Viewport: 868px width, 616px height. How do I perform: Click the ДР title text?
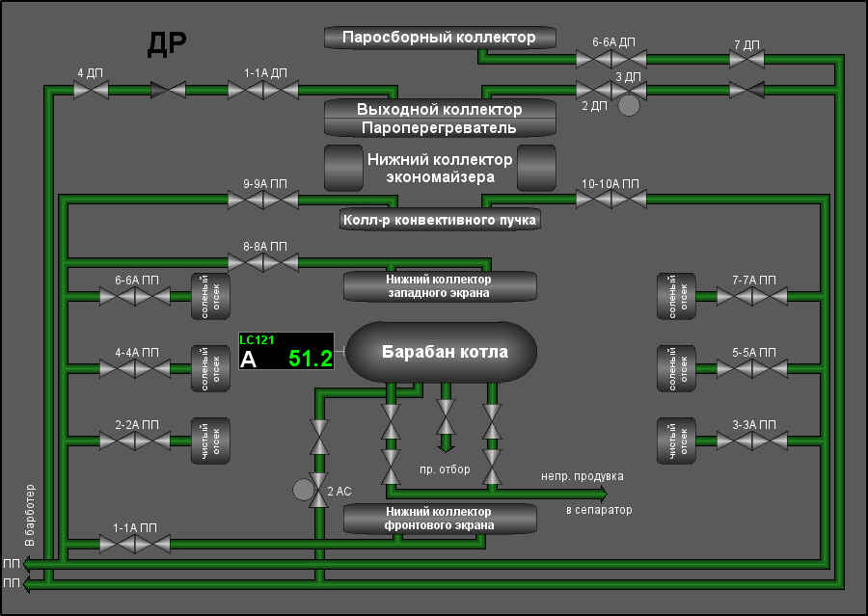[x=167, y=43]
